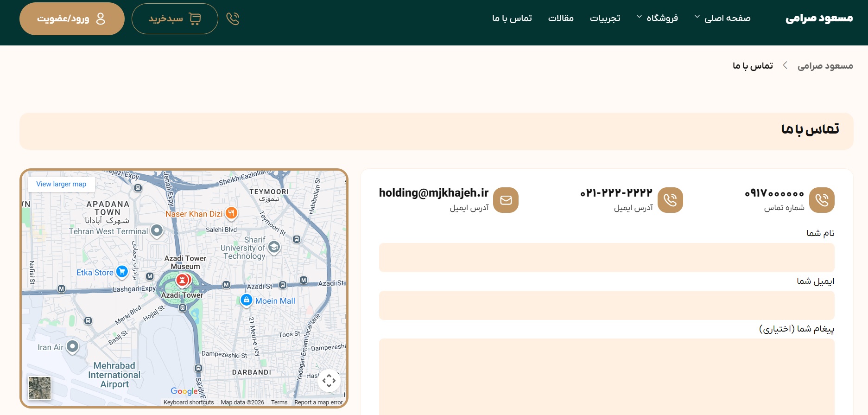Click the mobile number phone icon
The image size is (868, 415).
pyautogui.click(x=821, y=200)
